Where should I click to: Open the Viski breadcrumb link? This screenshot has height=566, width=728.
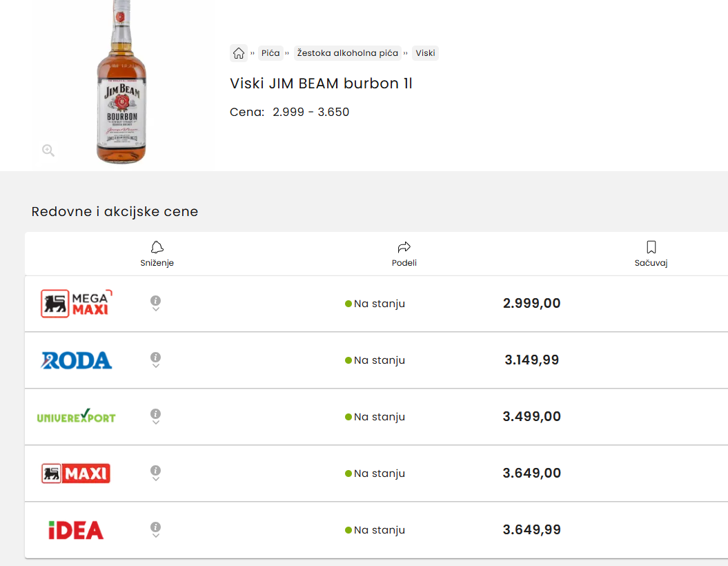pyautogui.click(x=425, y=53)
